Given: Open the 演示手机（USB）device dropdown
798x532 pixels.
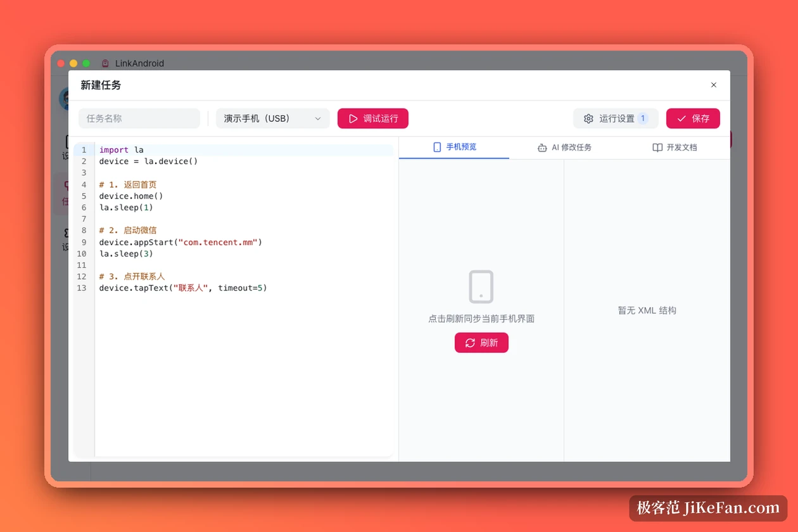Looking at the screenshot, I should pos(273,118).
